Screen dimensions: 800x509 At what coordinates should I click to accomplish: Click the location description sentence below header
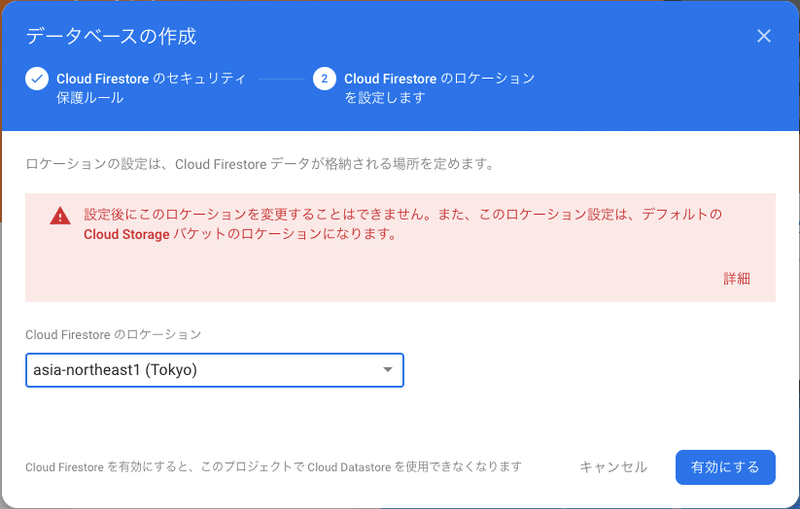click(x=260, y=164)
